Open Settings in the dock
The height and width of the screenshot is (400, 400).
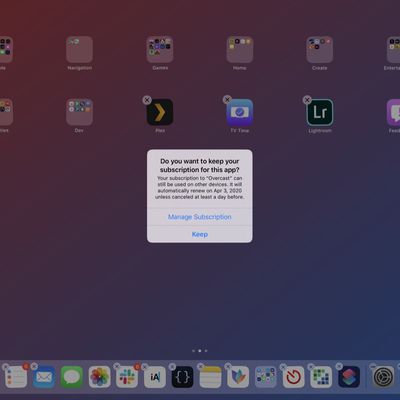(x=383, y=377)
